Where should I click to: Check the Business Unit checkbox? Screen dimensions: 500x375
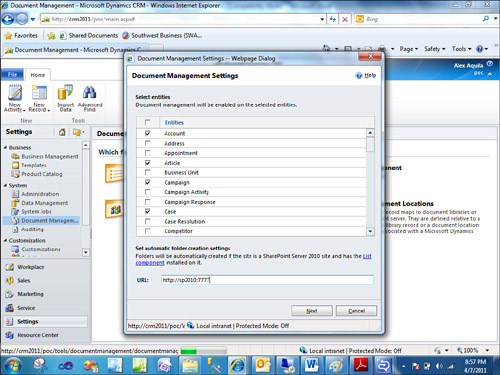147,172
